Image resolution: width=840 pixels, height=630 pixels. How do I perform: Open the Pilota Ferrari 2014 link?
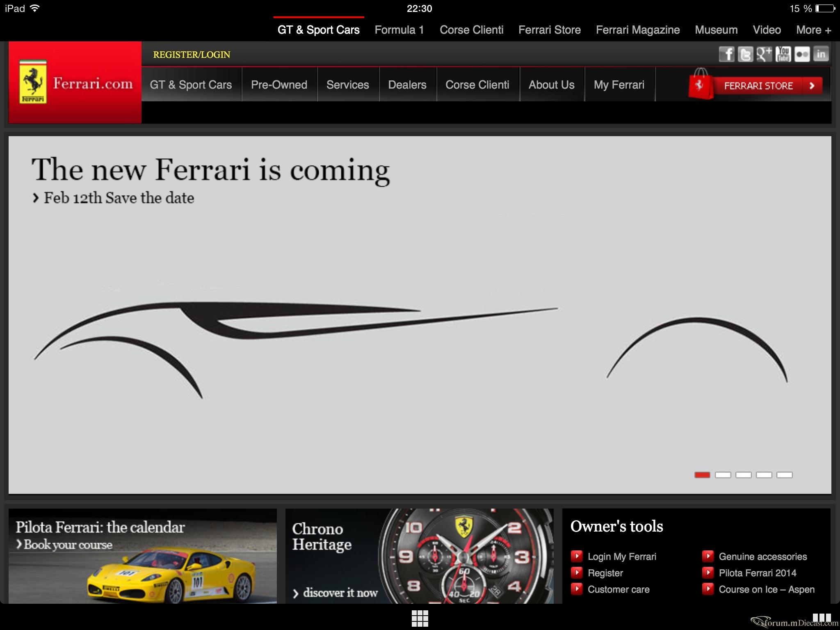[x=757, y=573]
